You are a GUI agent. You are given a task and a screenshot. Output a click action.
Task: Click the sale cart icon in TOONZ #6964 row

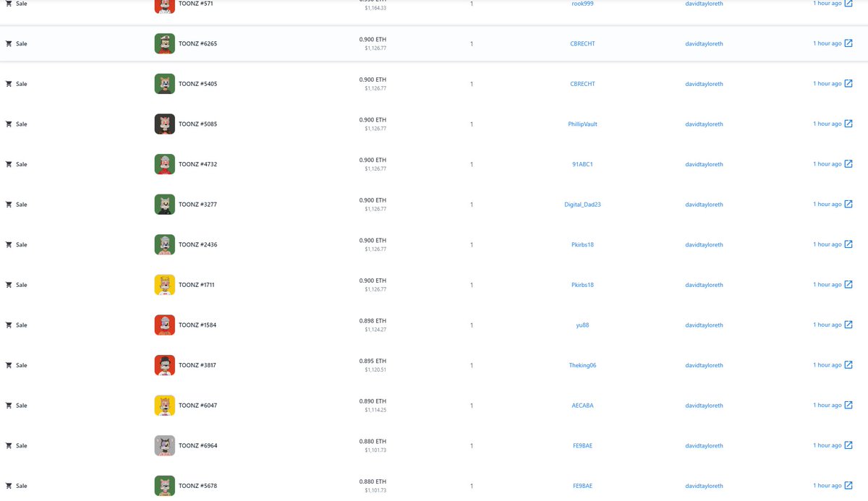pos(9,445)
